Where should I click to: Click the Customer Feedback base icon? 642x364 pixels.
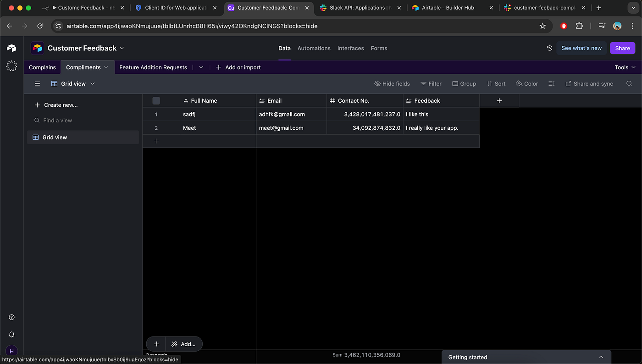pyautogui.click(x=37, y=48)
